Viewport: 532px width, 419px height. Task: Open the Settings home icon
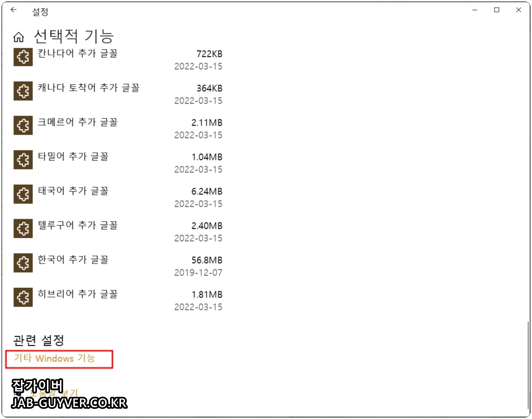(19, 37)
